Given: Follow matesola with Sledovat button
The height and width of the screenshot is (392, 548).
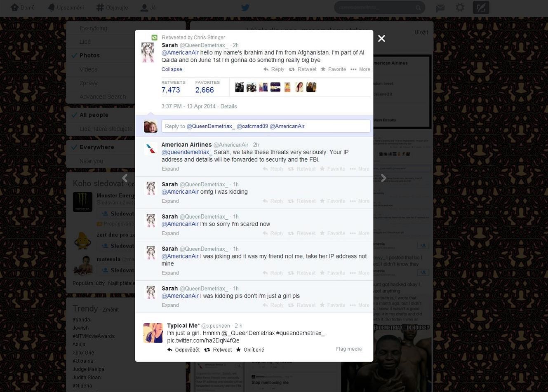Looking at the screenshot, I should (x=117, y=270).
